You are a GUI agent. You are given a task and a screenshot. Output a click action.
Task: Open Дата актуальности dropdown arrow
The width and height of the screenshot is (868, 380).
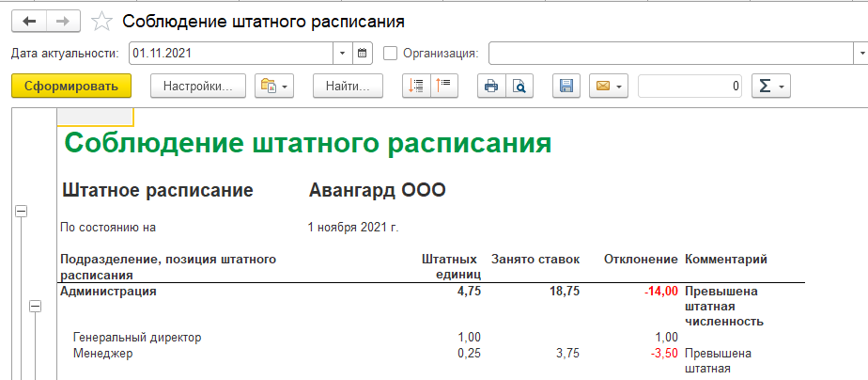(x=342, y=53)
